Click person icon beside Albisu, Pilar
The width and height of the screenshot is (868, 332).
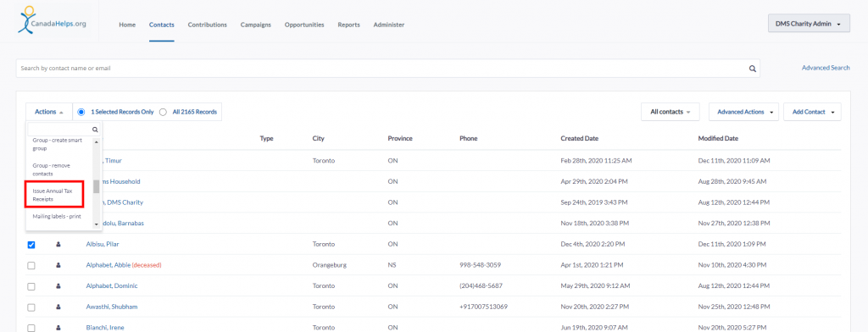[x=58, y=244]
